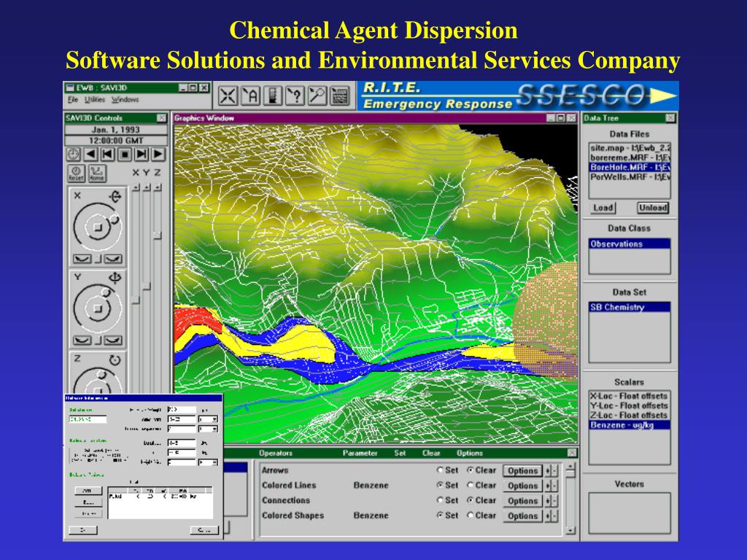Click left tilt button under X dial
This screenshot has width=747, height=560.
[x=82, y=259]
